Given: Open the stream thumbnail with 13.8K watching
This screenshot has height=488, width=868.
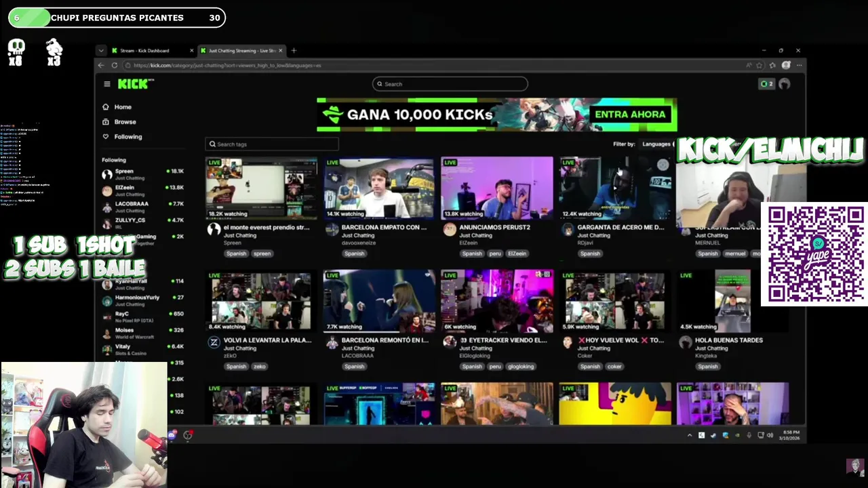Looking at the screenshot, I should pos(497,188).
